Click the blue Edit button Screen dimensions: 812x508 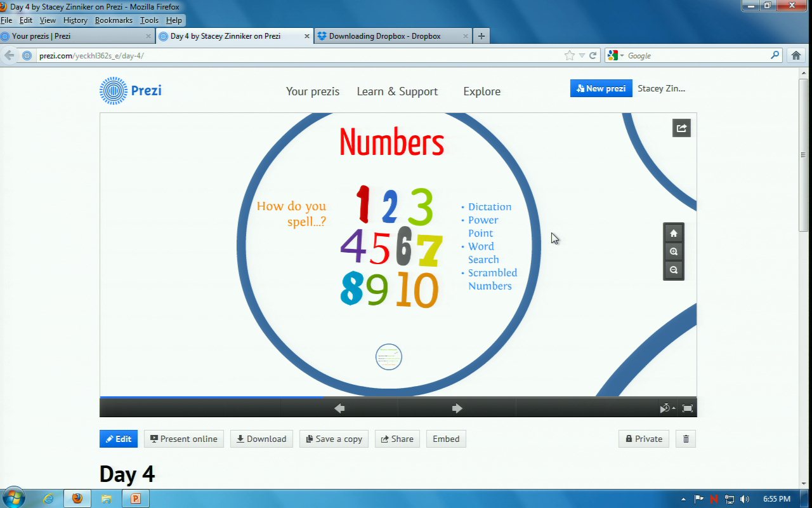(x=119, y=439)
